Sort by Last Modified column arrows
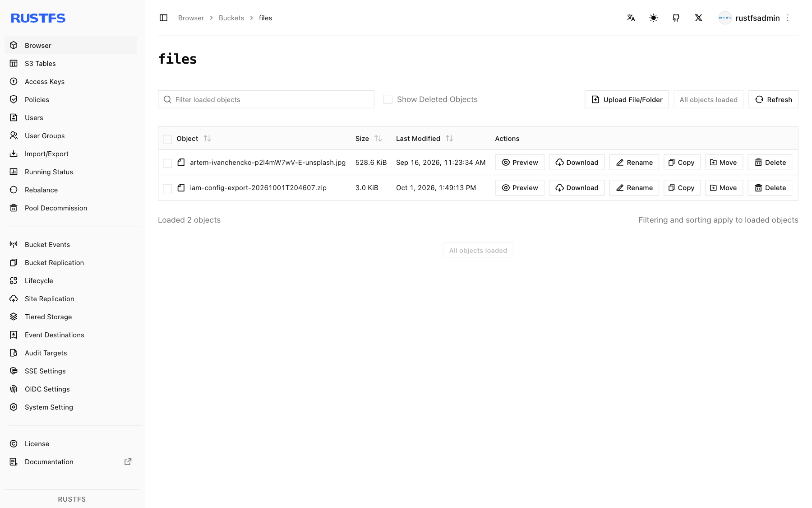This screenshot has width=812, height=508. pyautogui.click(x=449, y=139)
